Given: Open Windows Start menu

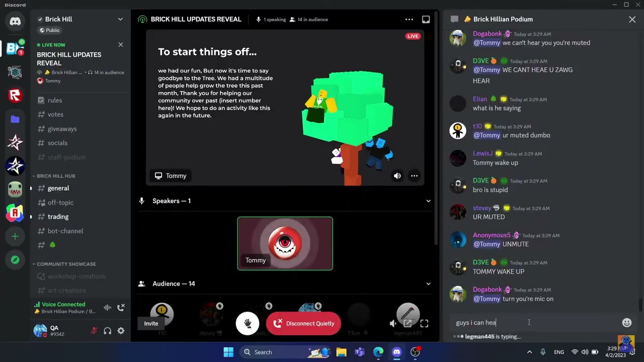Looking at the screenshot, I should (228, 352).
